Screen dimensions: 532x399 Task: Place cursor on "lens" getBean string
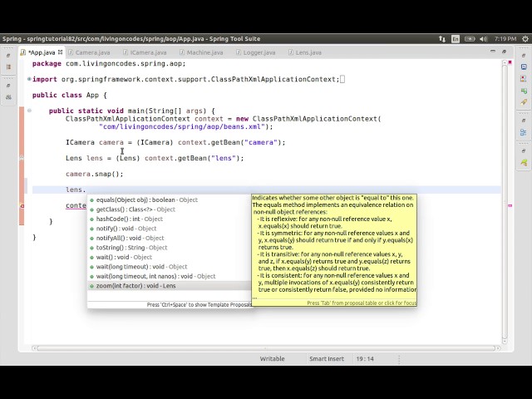click(224, 158)
